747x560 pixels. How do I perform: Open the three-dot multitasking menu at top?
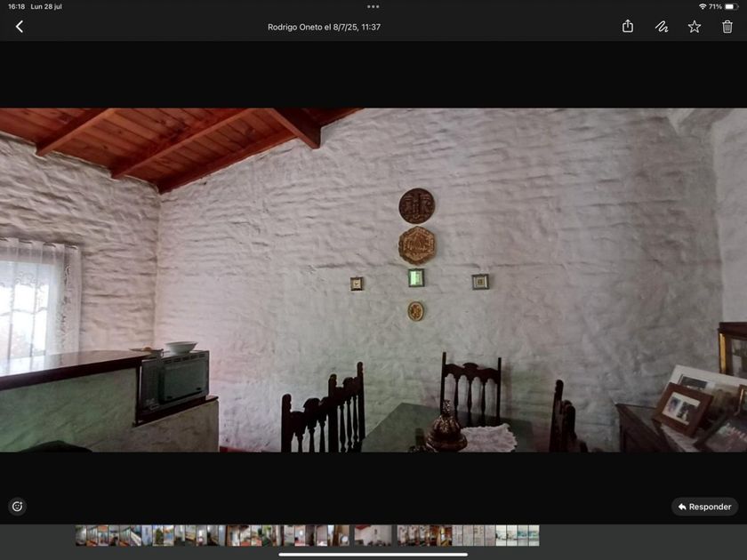tap(373, 7)
